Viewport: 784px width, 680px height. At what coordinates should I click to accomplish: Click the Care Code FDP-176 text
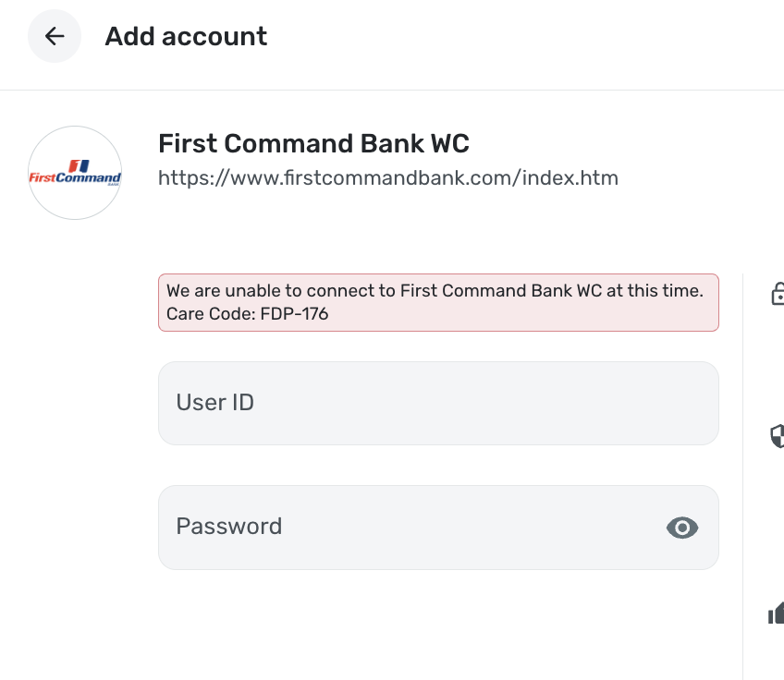[x=247, y=314]
